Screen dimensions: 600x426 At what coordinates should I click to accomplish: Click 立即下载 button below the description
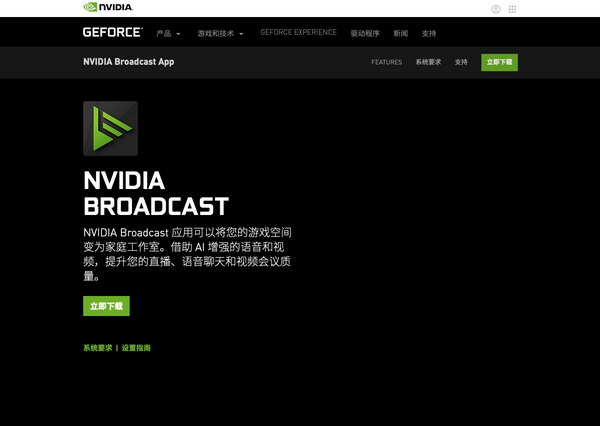(x=106, y=306)
